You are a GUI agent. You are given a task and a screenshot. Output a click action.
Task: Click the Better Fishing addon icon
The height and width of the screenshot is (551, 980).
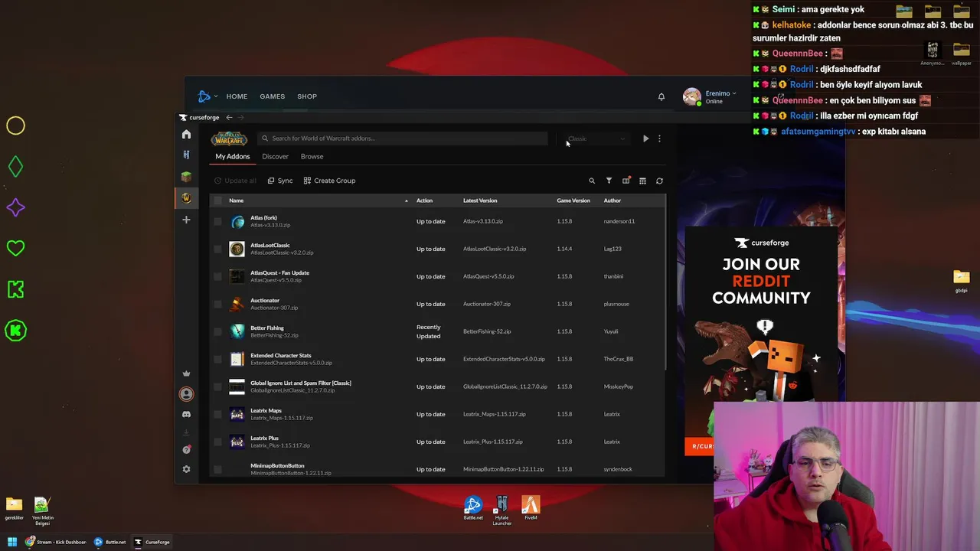click(237, 331)
